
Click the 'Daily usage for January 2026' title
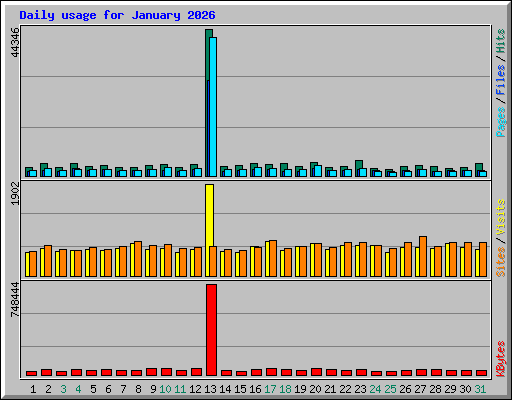click(117, 15)
